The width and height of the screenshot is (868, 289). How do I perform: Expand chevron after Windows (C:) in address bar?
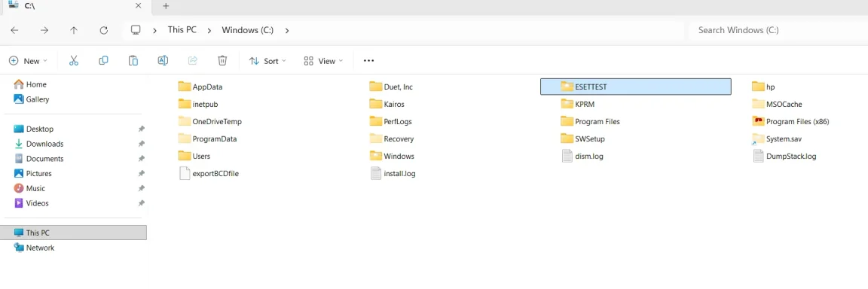point(287,30)
